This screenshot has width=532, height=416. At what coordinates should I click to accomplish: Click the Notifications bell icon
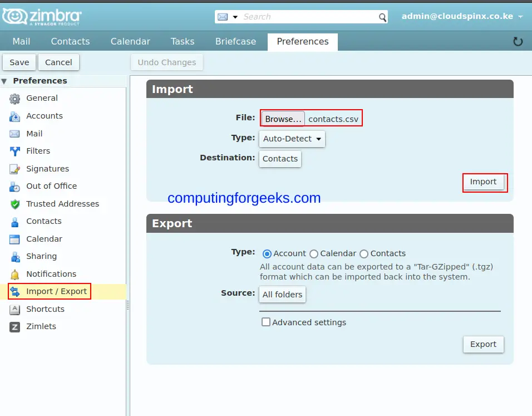pos(14,275)
